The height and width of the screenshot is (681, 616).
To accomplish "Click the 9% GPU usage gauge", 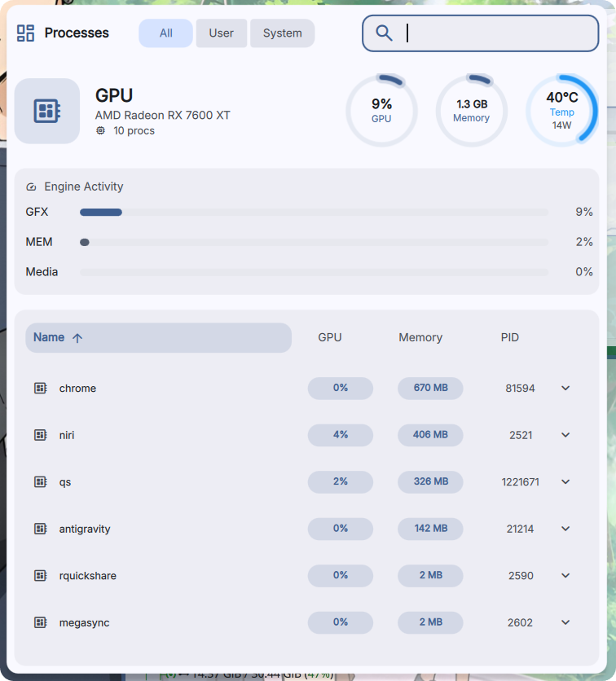I will click(x=381, y=111).
